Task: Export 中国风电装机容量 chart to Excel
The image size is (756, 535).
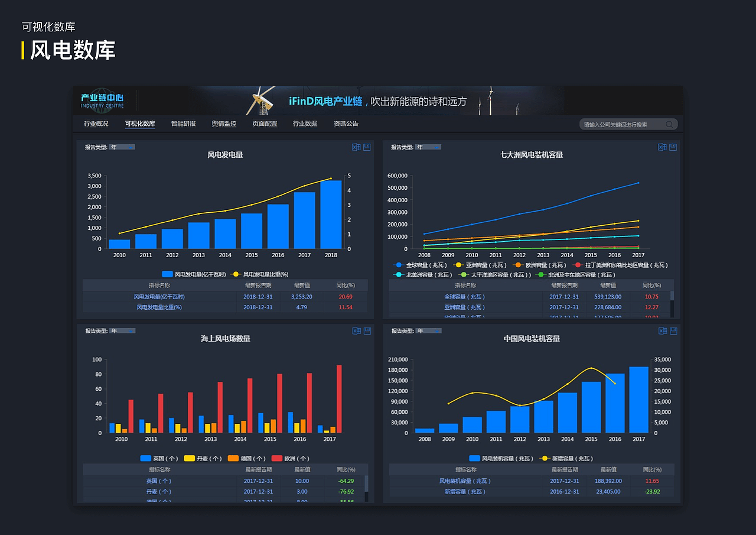Action: tap(662, 331)
